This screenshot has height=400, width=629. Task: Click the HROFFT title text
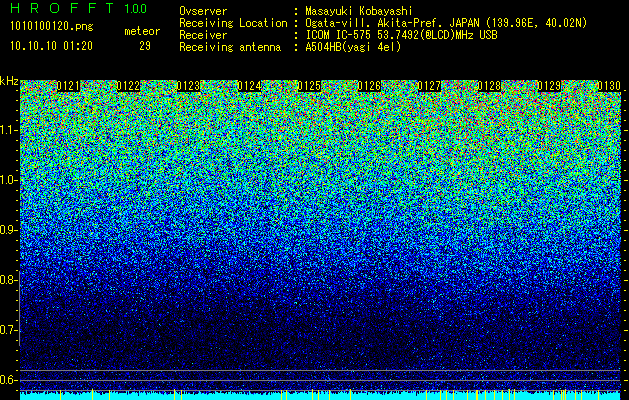tap(62, 8)
